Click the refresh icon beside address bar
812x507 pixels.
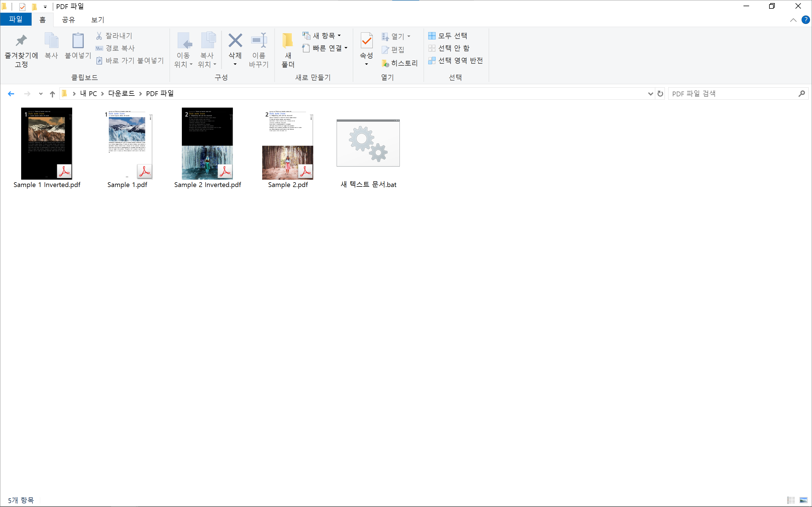(660, 94)
